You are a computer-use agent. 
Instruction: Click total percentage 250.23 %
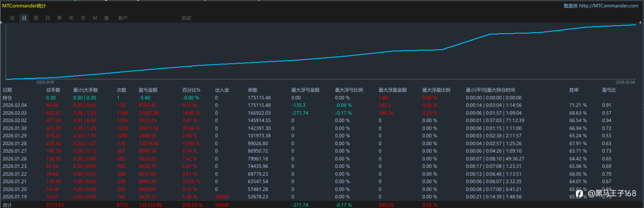tap(192, 205)
